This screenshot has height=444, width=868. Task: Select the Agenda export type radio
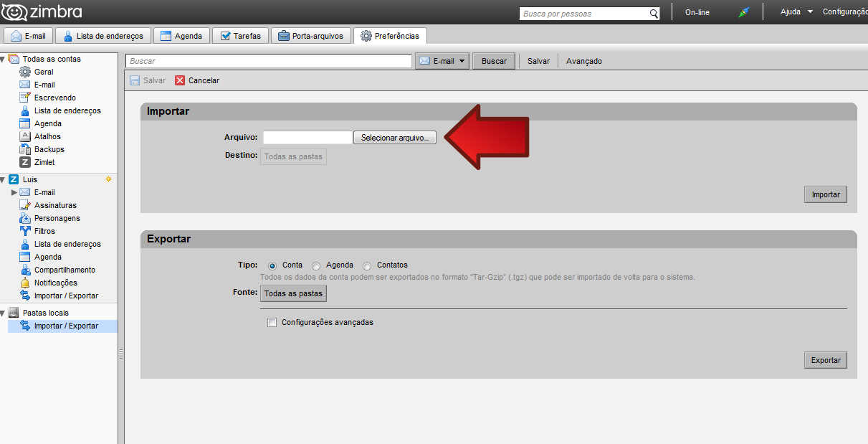(316, 265)
